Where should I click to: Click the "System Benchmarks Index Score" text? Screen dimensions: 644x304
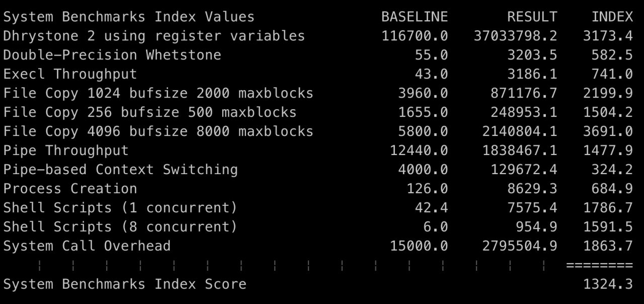pyautogui.click(x=125, y=284)
